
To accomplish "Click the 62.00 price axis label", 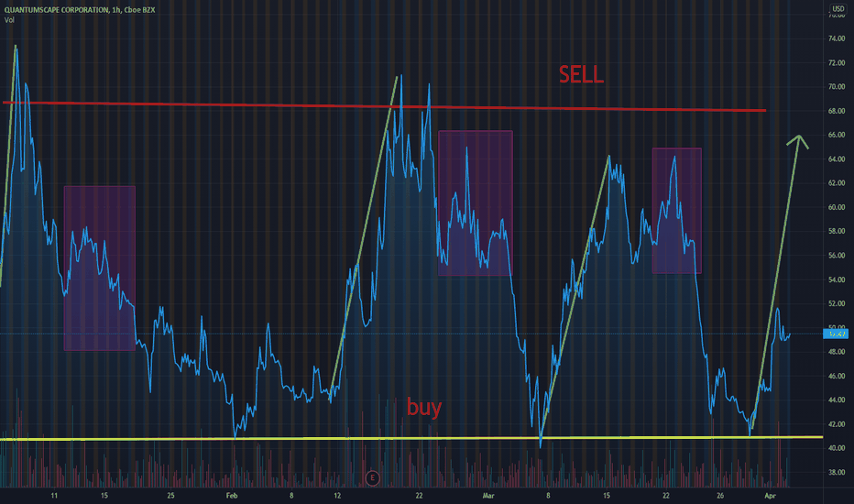I will (x=837, y=183).
